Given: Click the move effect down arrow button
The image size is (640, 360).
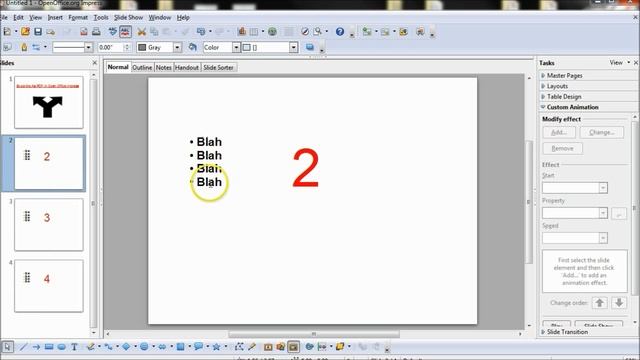Looking at the screenshot, I should [619, 303].
